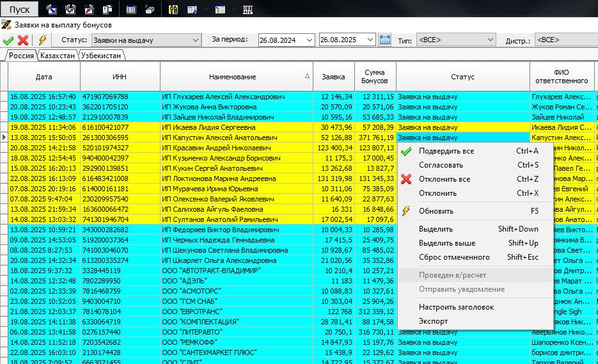
Task: Click current-row arrow beside ИП Капустин row
Action: pos(4,138)
